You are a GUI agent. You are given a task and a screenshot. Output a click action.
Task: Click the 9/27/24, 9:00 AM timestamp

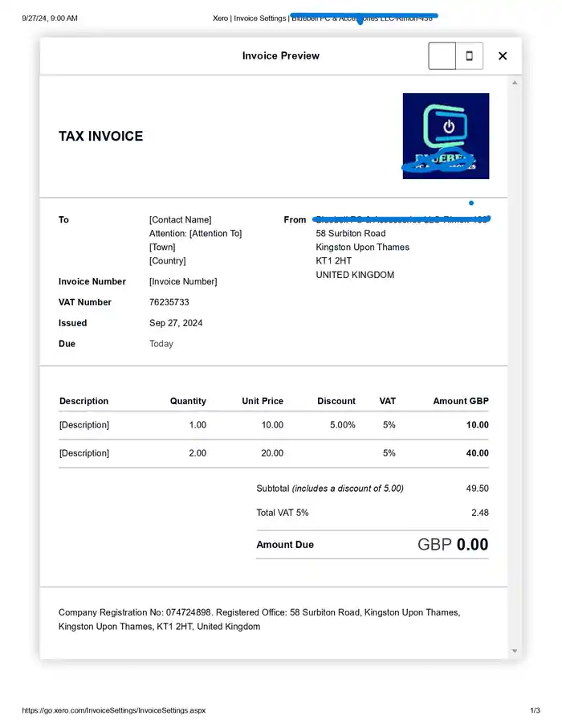pos(50,18)
